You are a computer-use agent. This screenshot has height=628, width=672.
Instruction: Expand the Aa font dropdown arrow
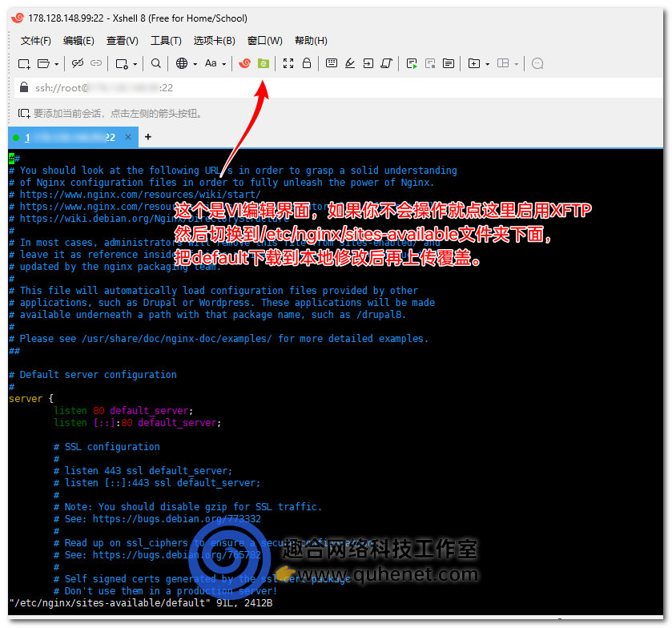pos(223,64)
